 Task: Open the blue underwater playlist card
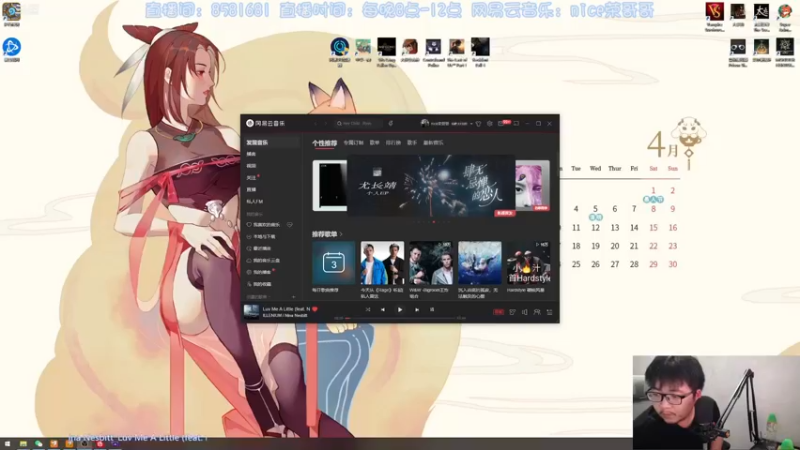(x=480, y=263)
